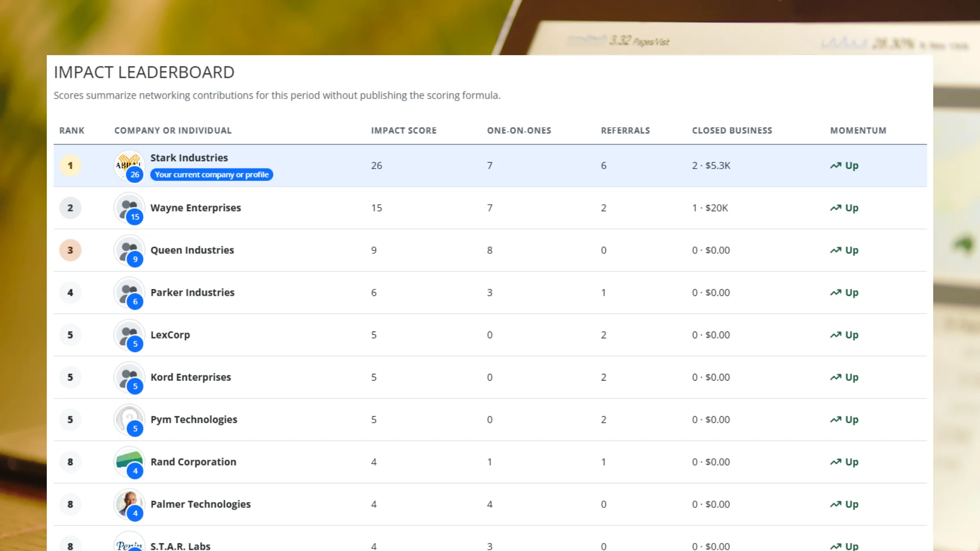Open the Kord Enterprises name link
Screen dimensions: 980x551
191,377
